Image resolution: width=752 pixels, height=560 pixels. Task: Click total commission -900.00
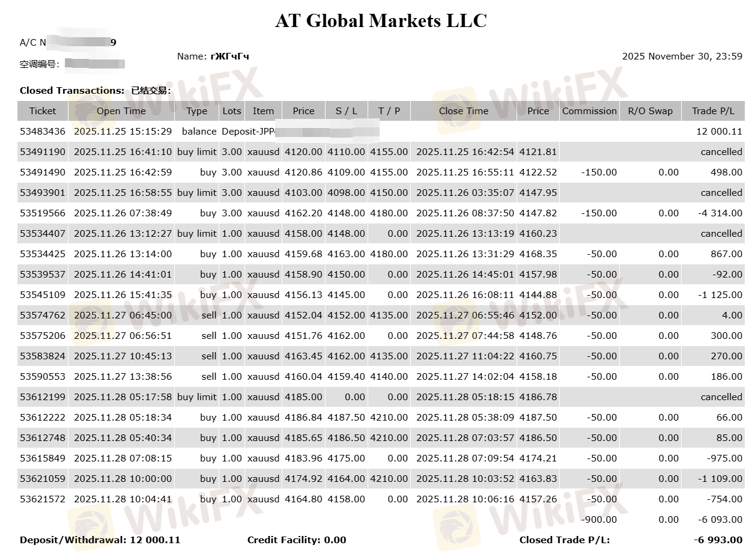599,519
